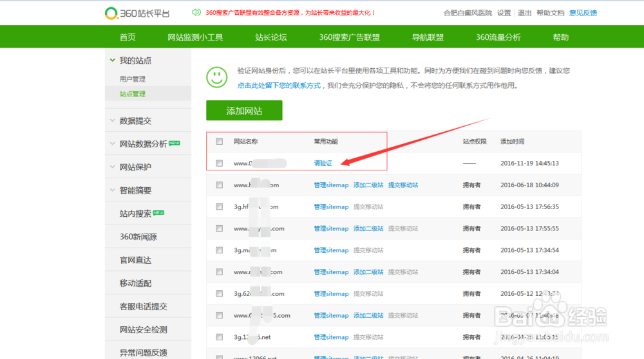Click the 360站长平台 logo
This screenshot has width=644, height=359.
tap(137, 13)
